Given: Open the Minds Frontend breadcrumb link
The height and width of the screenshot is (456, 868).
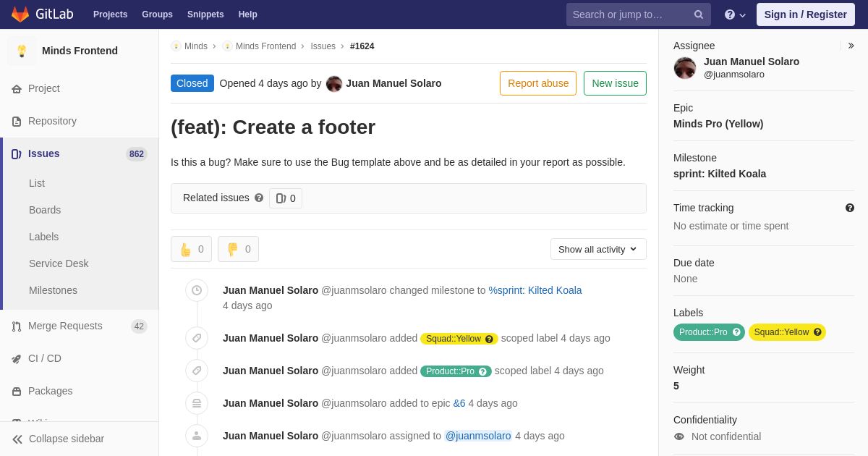Looking at the screenshot, I should click(x=265, y=46).
